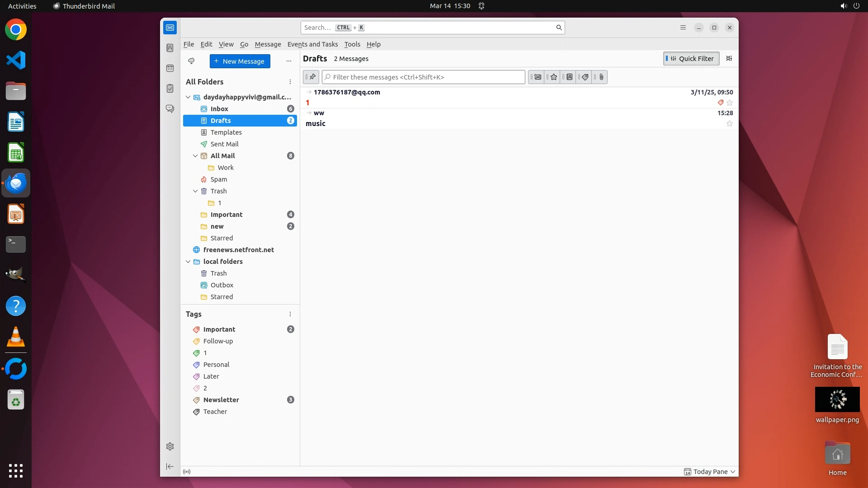Open message list display options icon
This screenshot has height=488, width=868.
tap(729, 58)
